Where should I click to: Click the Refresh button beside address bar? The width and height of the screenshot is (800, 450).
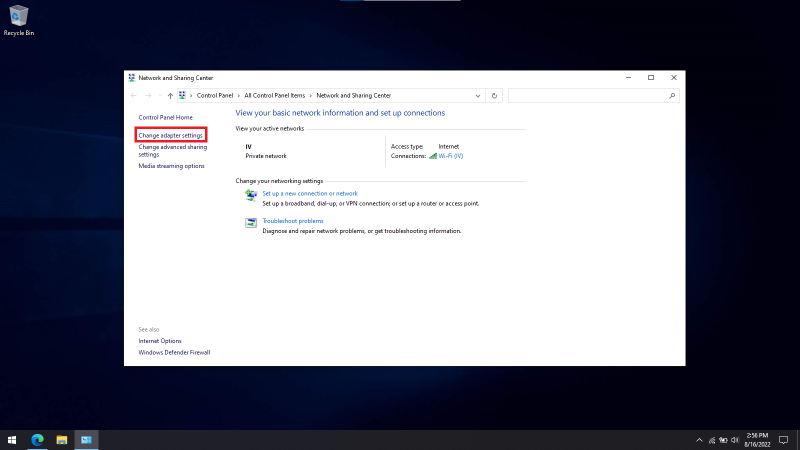pos(494,96)
